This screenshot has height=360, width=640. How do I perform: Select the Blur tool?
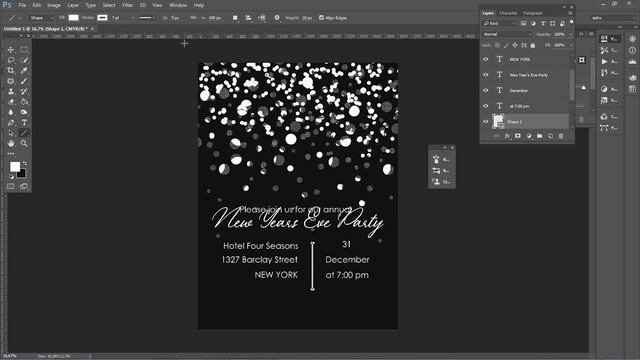(x=11, y=112)
